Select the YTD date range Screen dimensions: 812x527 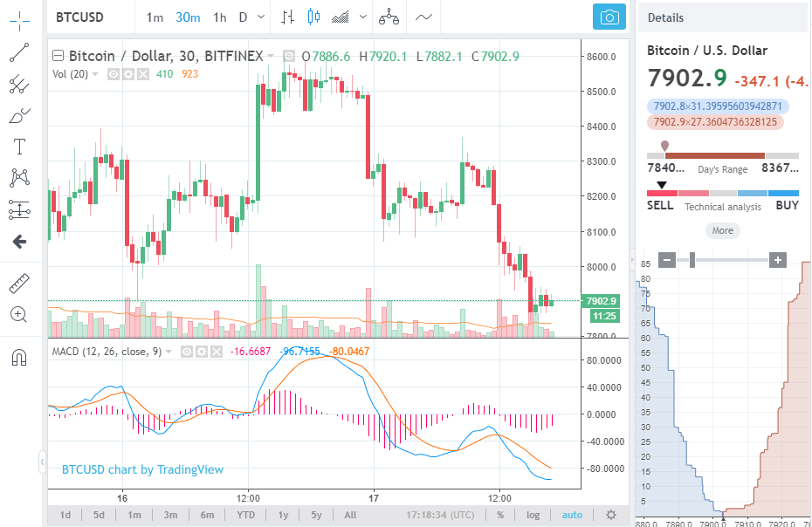[x=244, y=515]
